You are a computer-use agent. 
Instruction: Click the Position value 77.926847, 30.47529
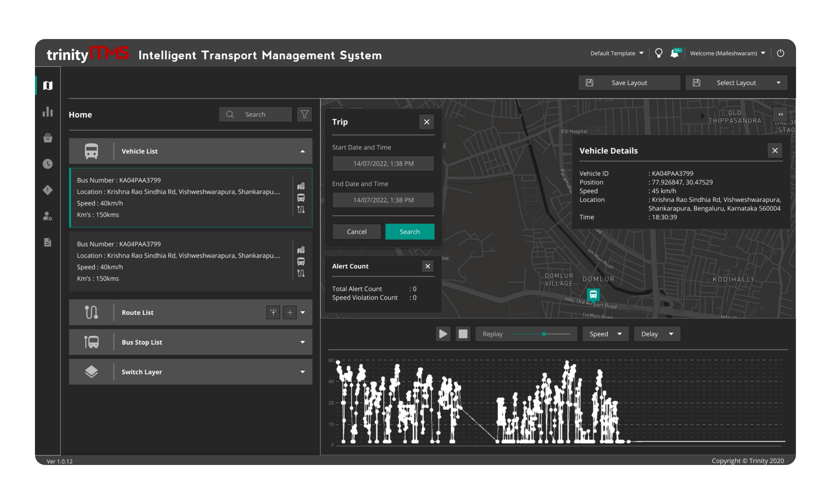681,182
